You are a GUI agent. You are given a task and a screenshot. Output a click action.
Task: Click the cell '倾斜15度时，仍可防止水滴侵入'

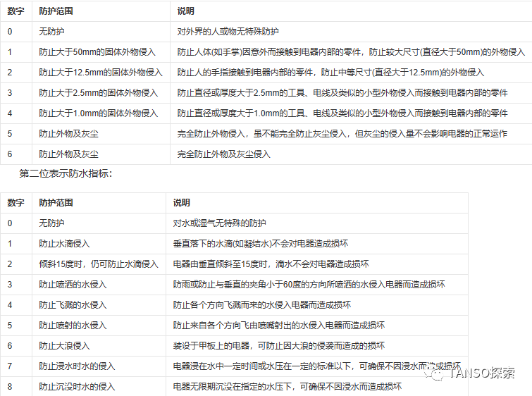coord(99,264)
